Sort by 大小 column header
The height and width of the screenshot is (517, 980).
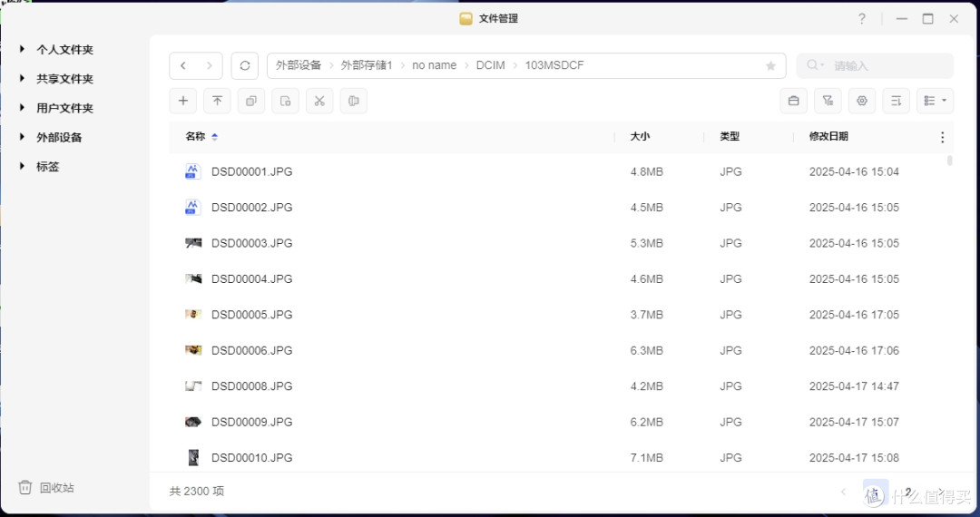[640, 136]
